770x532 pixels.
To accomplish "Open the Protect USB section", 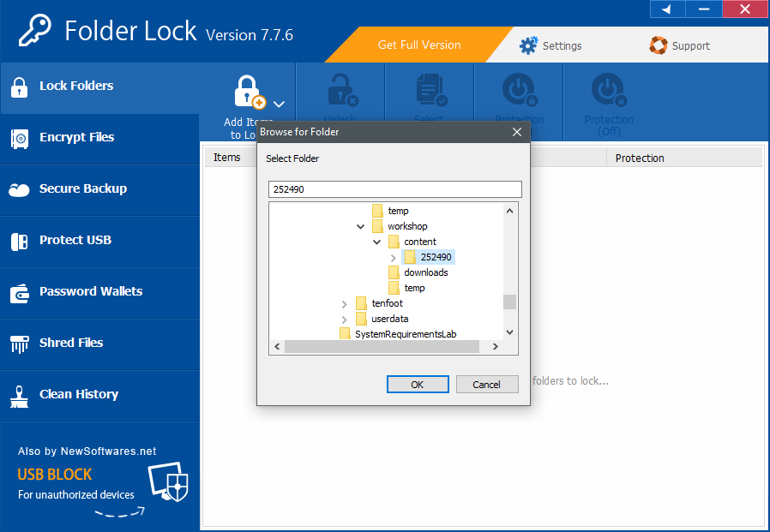I will (99, 241).
